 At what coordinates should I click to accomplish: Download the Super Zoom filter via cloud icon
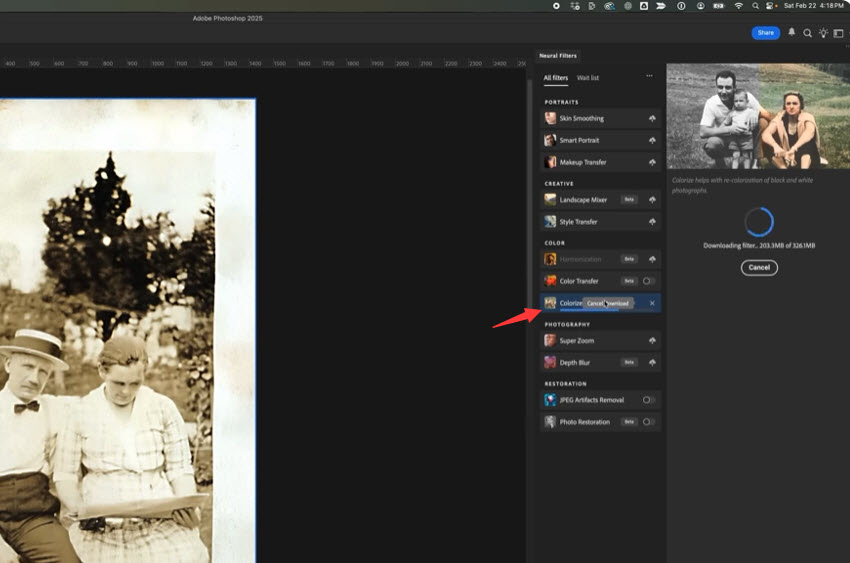point(652,340)
